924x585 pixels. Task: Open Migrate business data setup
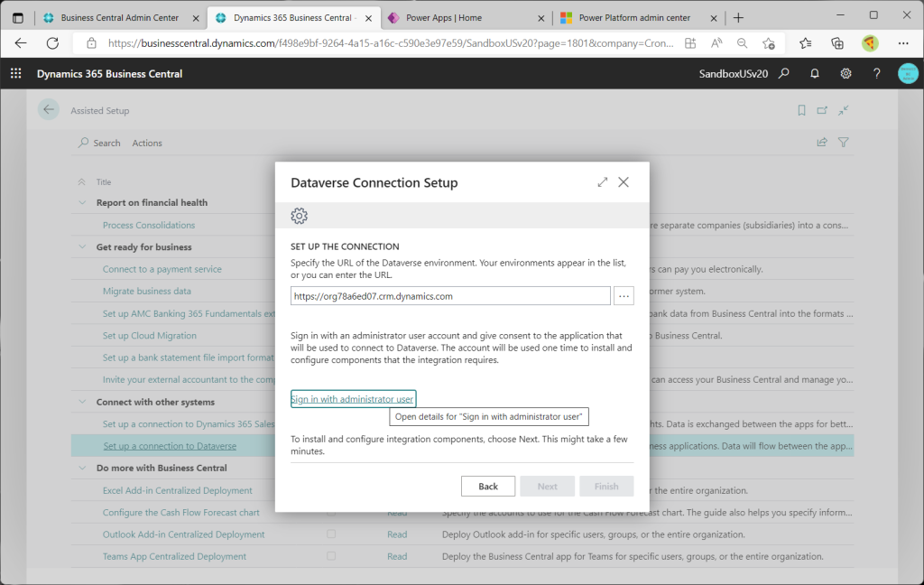point(147,291)
